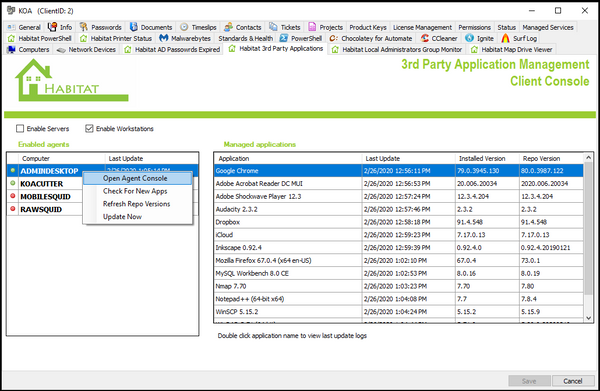Click the Info tab icon
Viewport: 600px width, 391px height.
click(x=52, y=27)
